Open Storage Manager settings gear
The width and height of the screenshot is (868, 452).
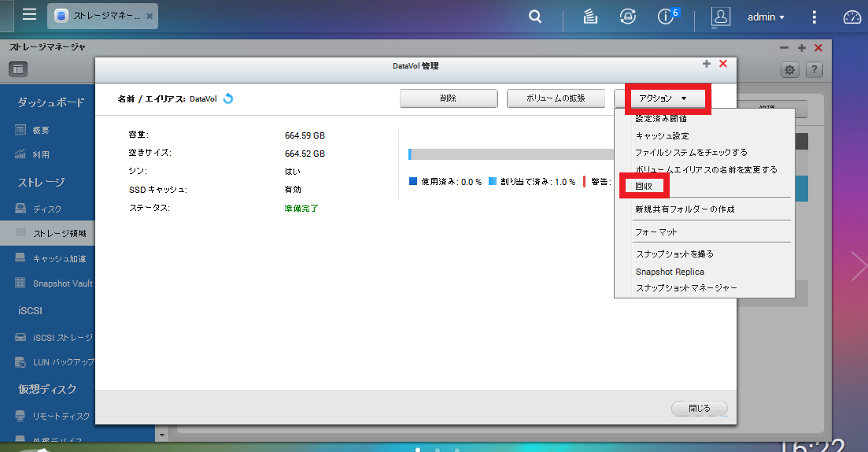click(x=789, y=70)
